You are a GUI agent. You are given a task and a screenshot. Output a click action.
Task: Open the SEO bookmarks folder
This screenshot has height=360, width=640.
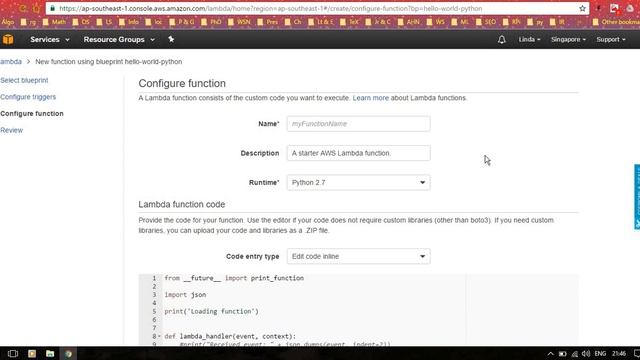tap(486, 22)
